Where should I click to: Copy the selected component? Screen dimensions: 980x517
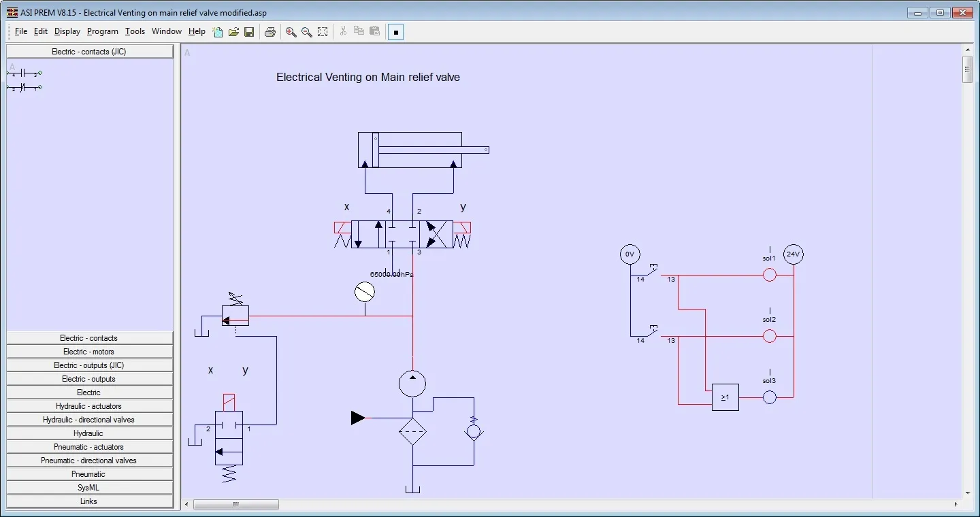pos(359,32)
